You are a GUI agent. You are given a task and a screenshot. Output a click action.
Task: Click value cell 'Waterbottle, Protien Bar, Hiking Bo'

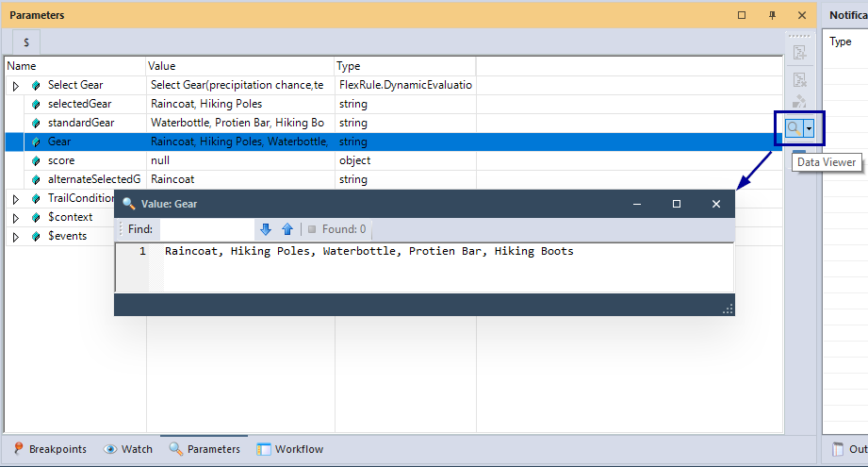pyautogui.click(x=241, y=123)
